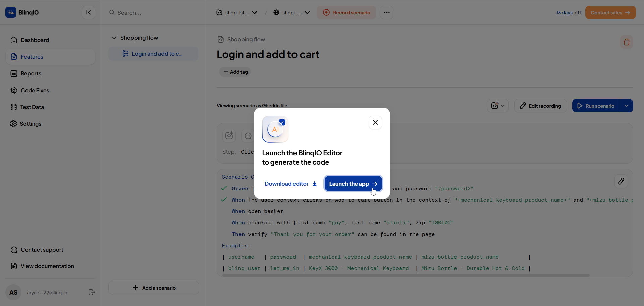The height and width of the screenshot is (306, 644).
Task: Click 'mizu_bottle_product_name' header cell
Action: (x=460, y=257)
